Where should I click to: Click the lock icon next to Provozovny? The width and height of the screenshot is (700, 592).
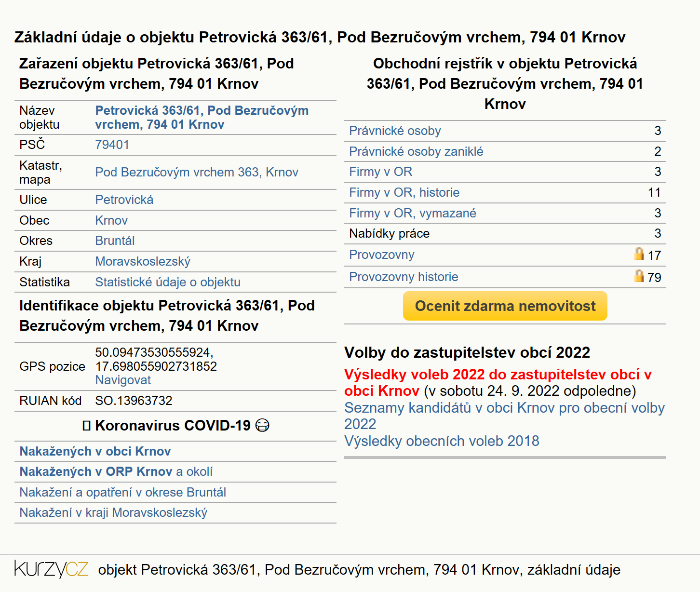coord(639,254)
